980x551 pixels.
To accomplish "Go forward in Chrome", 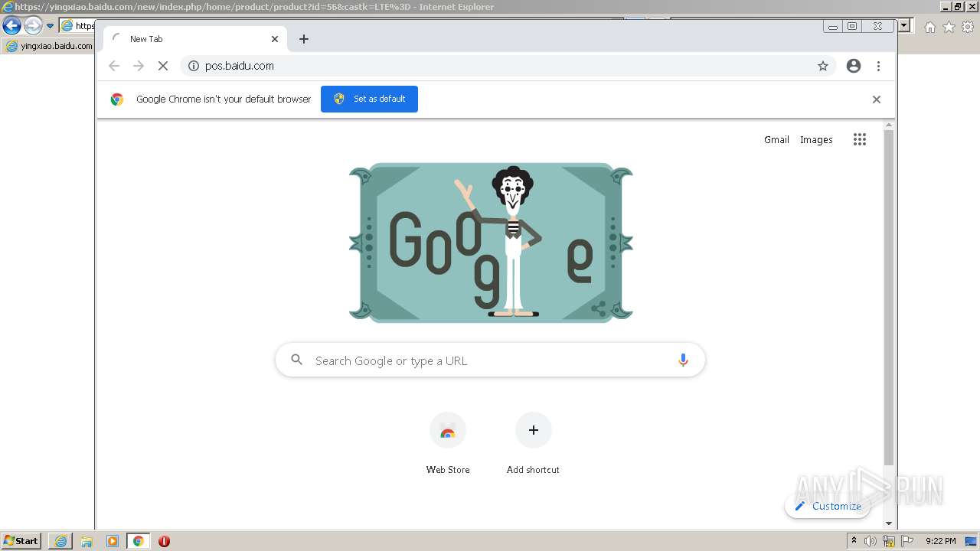I will click(139, 66).
